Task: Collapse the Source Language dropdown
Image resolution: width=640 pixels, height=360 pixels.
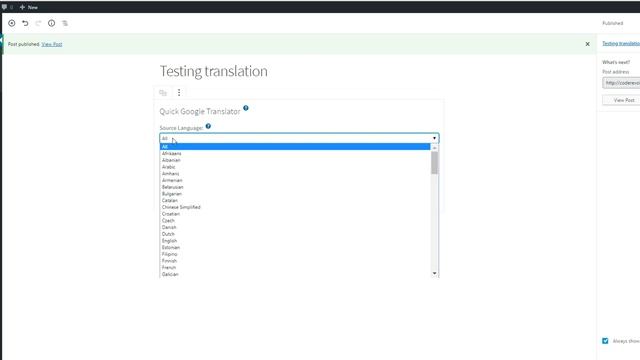Action: point(299,138)
